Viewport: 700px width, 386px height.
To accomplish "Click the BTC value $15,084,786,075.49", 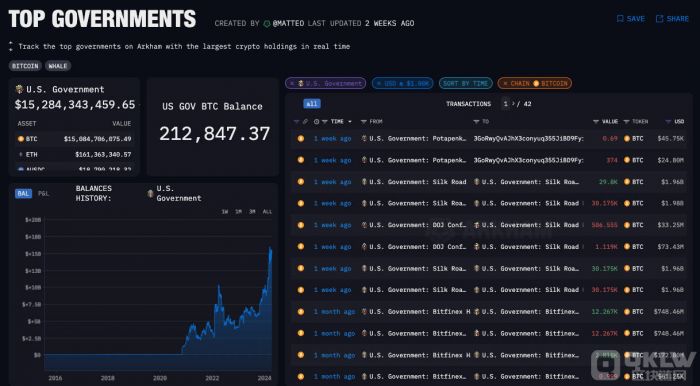I will pyautogui.click(x=97, y=139).
